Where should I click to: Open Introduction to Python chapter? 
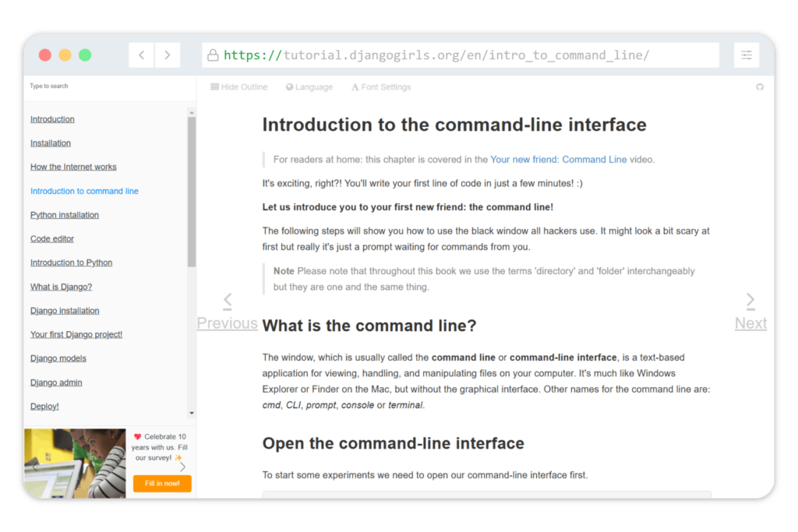point(71,262)
